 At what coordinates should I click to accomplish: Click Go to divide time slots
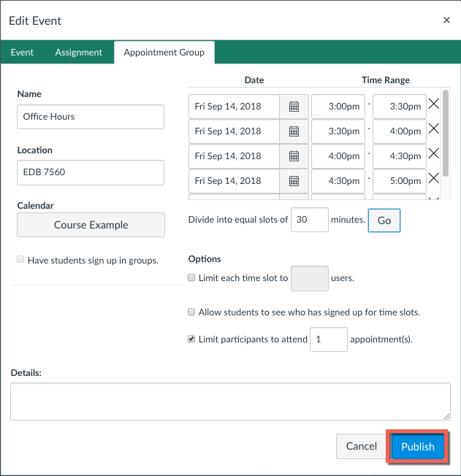coord(384,220)
